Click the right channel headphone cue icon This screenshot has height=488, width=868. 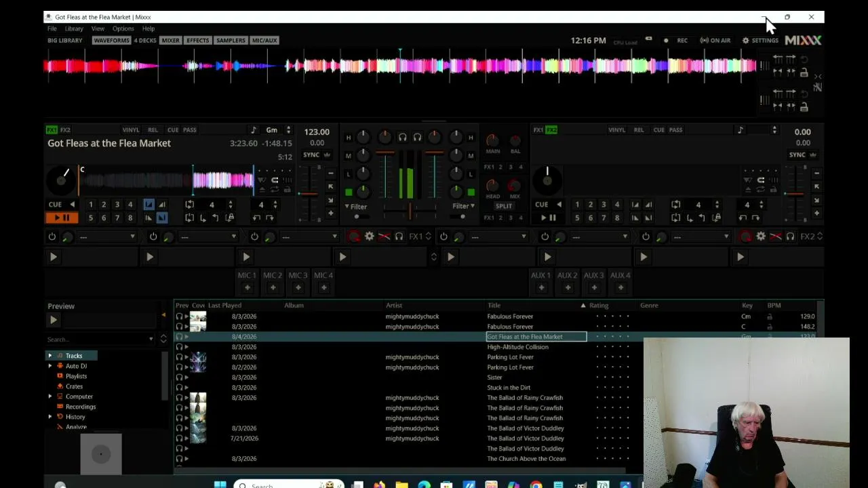pos(417,137)
